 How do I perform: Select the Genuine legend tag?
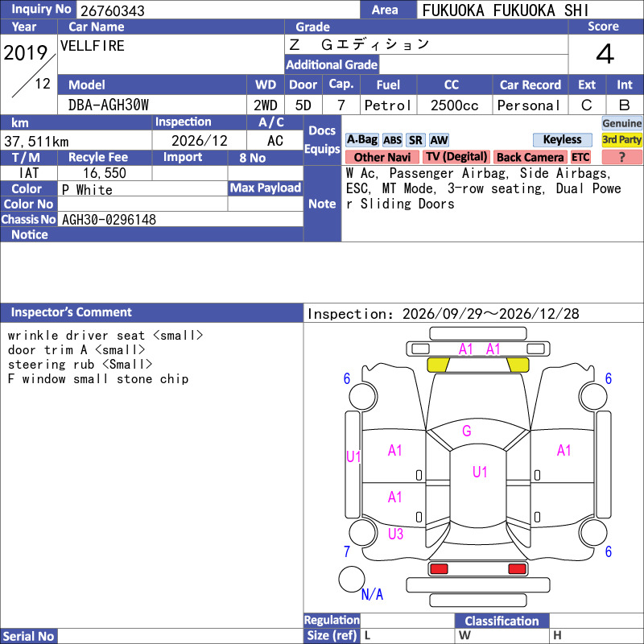pyautogui.click(x=621, y=123)
